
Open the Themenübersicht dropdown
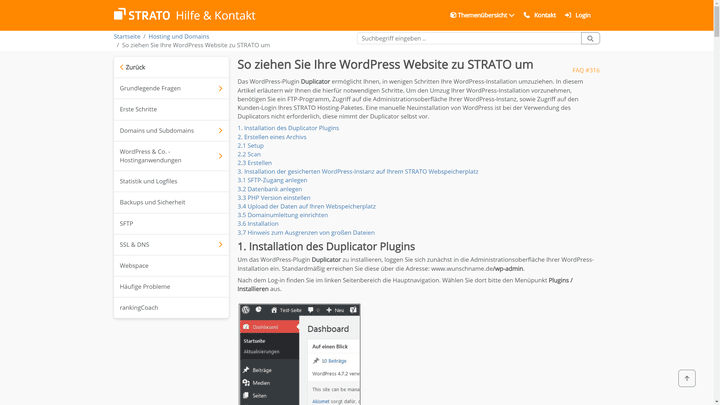pos(482,15)
